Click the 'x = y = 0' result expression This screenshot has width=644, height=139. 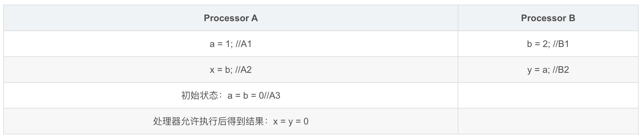291,121
